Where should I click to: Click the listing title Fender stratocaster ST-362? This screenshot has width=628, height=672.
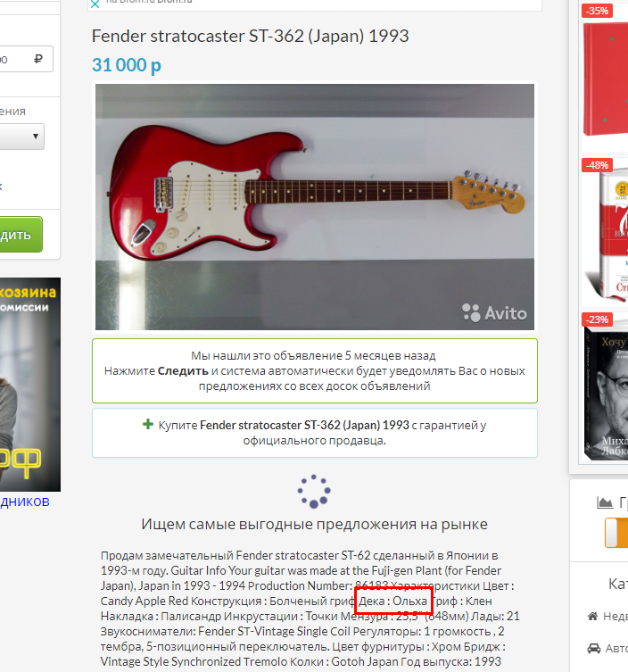coord(250,36)
